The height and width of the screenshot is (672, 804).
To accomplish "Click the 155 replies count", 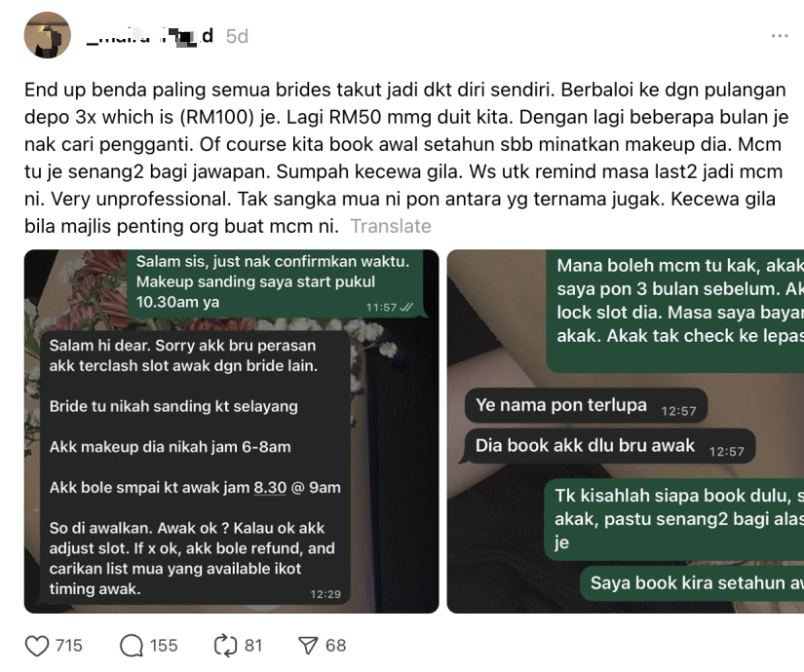I will coord(164,646).
